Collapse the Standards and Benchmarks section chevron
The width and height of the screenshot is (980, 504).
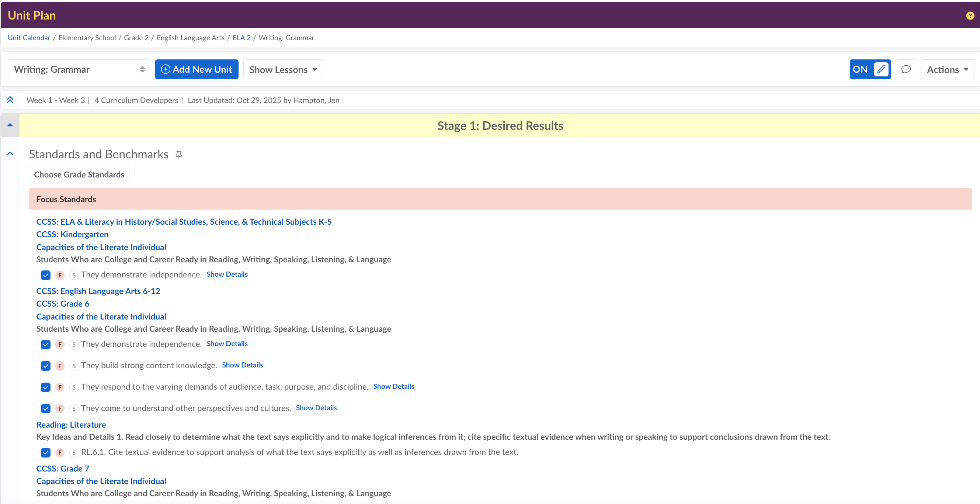(10, 154)
